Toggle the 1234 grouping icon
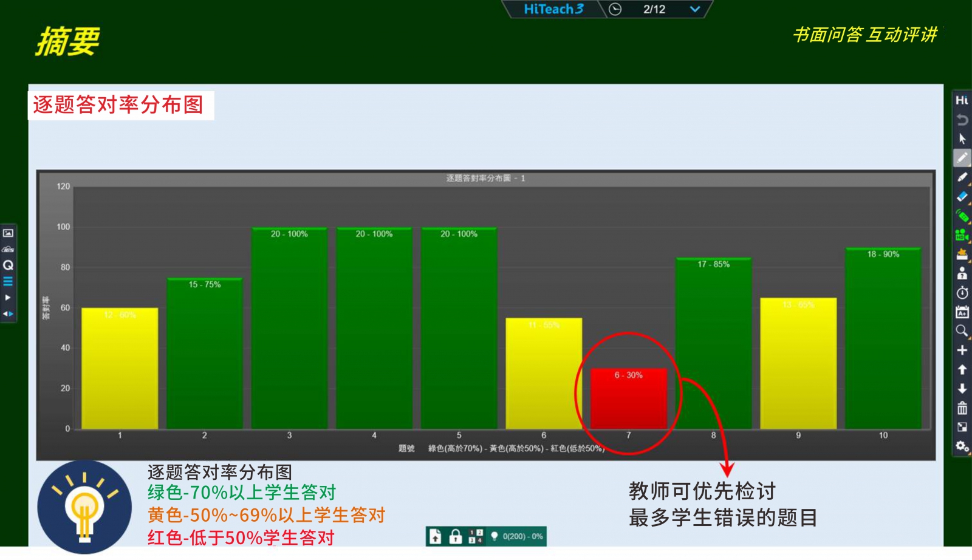This screenshot has width=972, height=560. coord(475,536)
